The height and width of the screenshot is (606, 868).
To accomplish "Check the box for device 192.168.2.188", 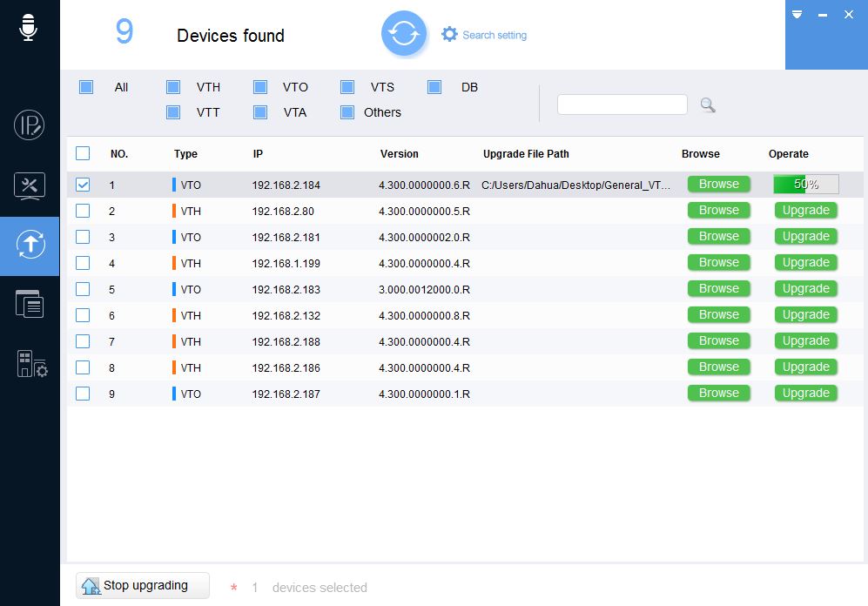I will 83,341.
